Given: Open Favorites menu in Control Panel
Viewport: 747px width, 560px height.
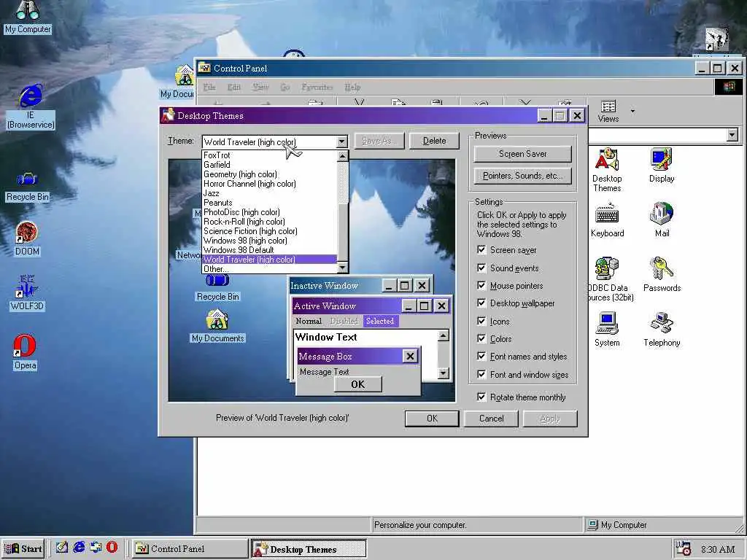Looking at the screenshot, I should pos(317,87).
